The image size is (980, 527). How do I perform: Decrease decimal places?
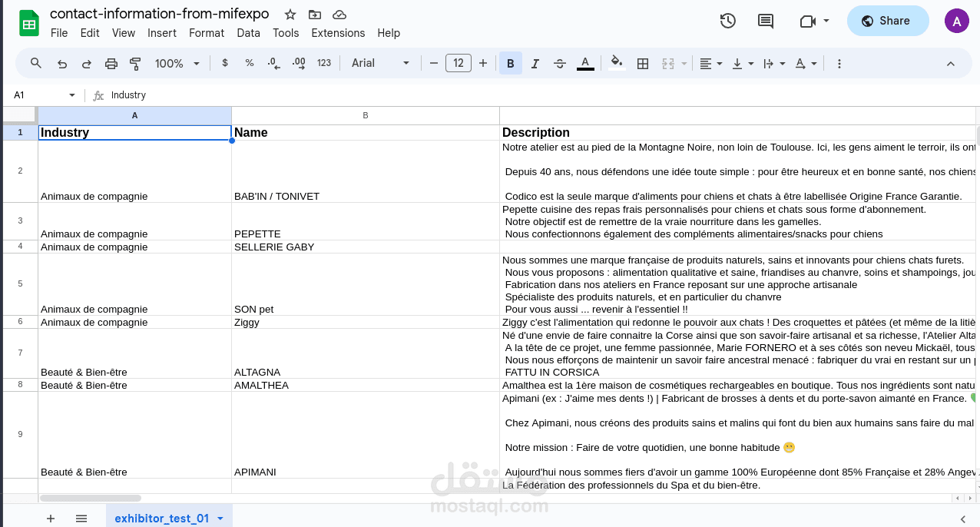pyautogui.click(x=274, y=63)
